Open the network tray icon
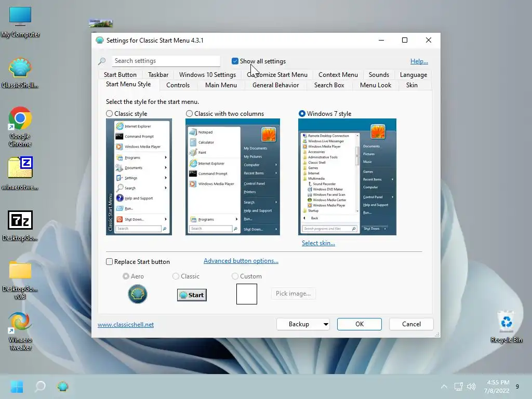The width and height of the screenshot is (532, 399). (458, 387)
